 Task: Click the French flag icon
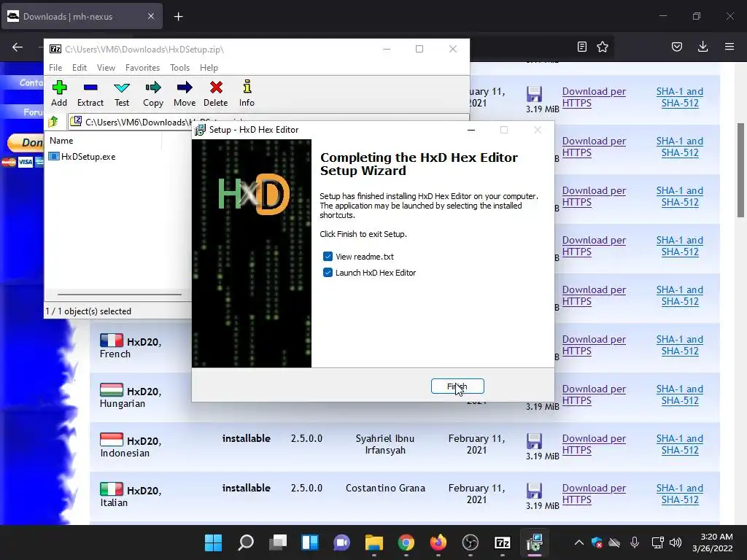(x=112, y=340)
